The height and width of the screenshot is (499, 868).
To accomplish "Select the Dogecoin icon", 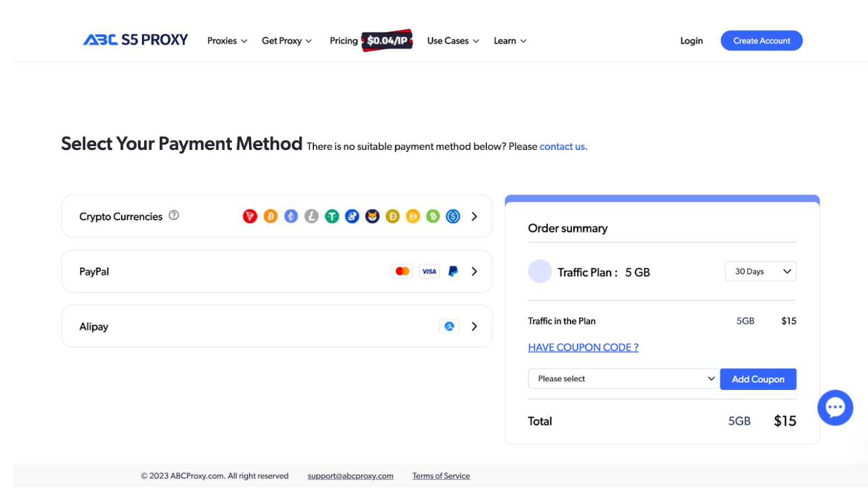I will point(393,216).
